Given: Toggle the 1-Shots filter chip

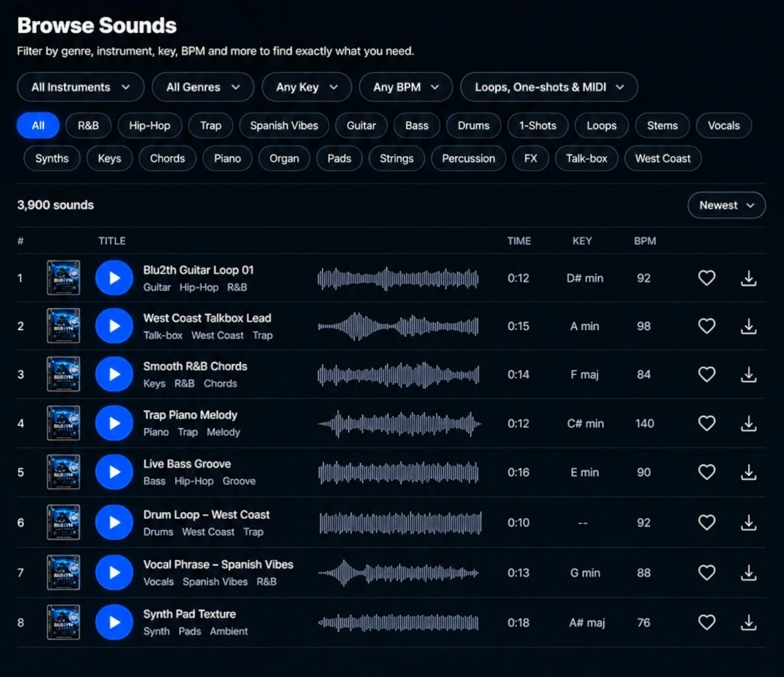Looking at the screenshot, I should point(537,125).
